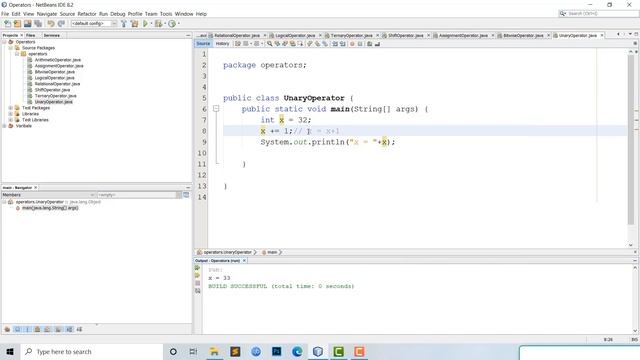Click the History view button

222,44
